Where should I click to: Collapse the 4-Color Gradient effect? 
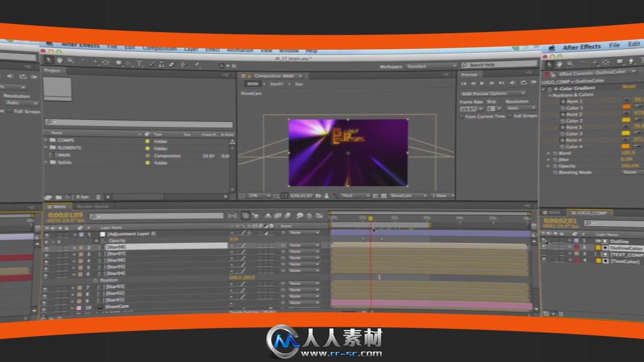543,89
